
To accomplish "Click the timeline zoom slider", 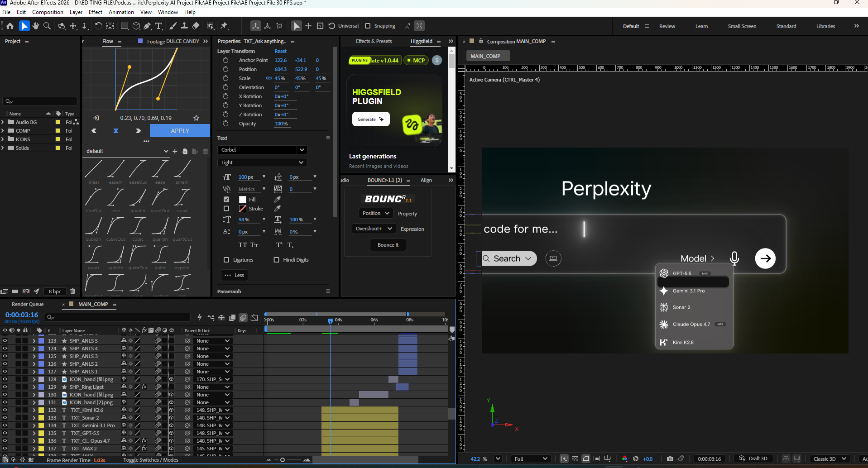I will pos(288,460).
